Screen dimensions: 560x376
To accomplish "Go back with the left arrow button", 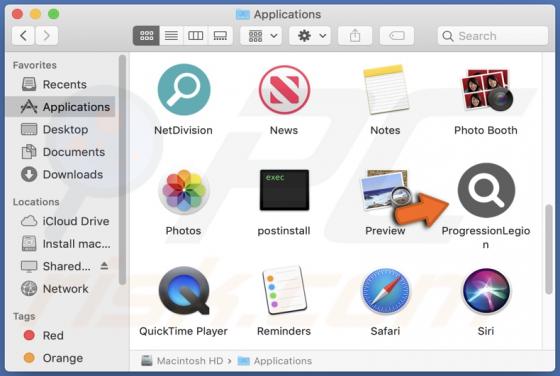I will [x=23, y=36].
